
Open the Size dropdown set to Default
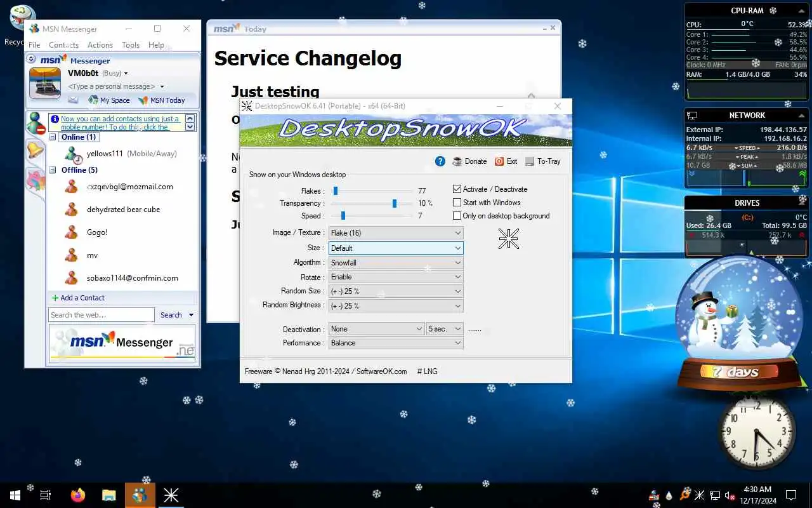(x=396, y=248)
